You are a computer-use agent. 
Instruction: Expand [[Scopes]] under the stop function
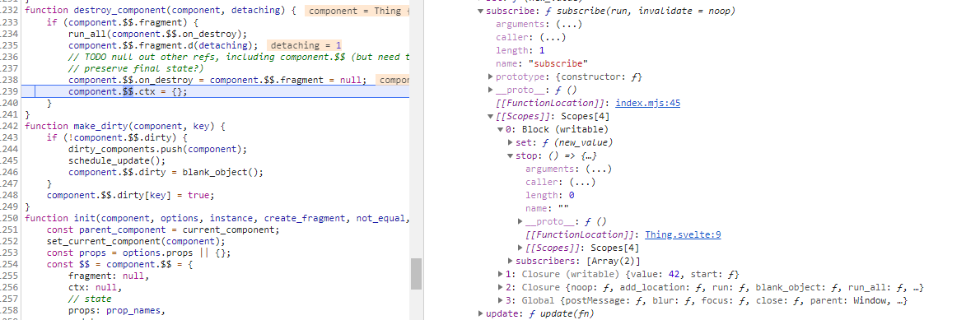click(520, 248)
